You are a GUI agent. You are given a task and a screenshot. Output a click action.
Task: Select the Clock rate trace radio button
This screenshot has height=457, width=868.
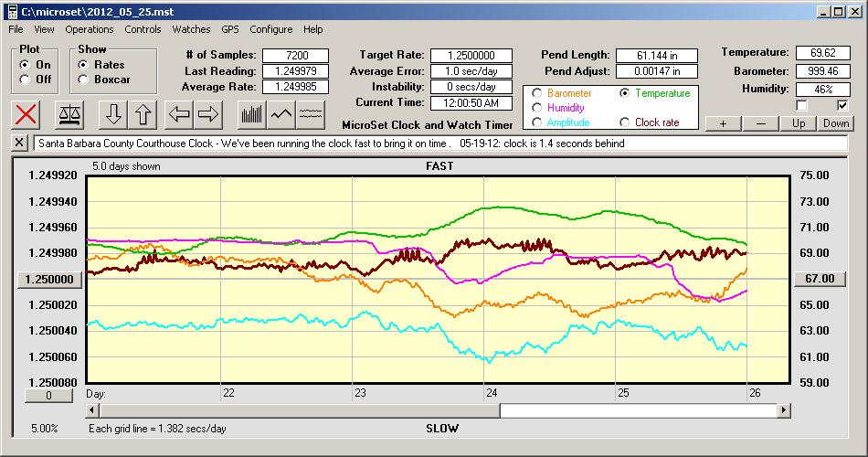(x=624, y=122)
